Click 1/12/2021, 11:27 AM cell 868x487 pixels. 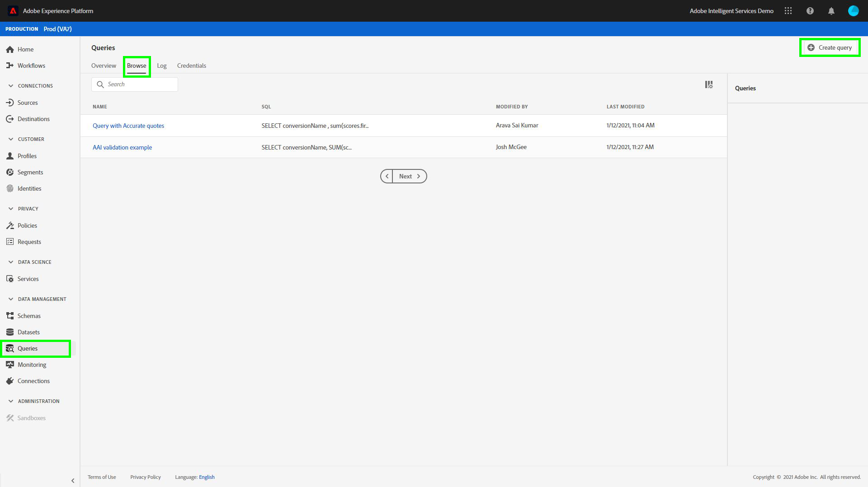[x=630, y=147]
